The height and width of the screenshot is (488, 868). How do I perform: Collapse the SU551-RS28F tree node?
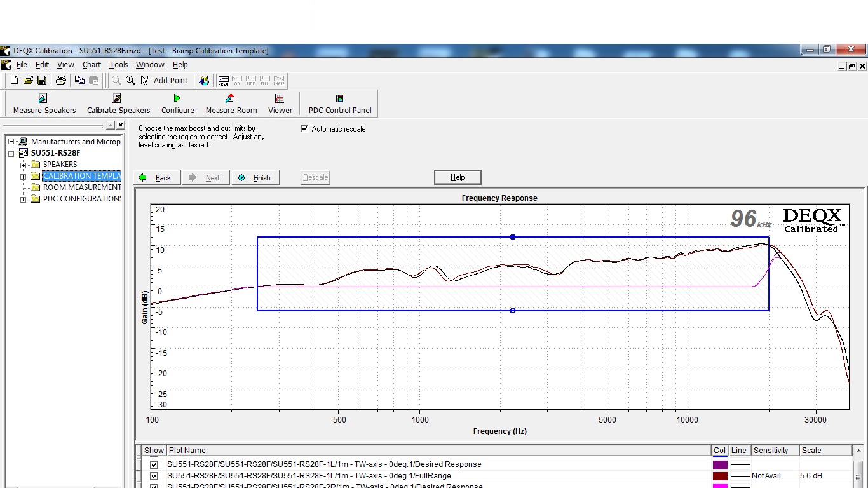[x=11, y=153]
